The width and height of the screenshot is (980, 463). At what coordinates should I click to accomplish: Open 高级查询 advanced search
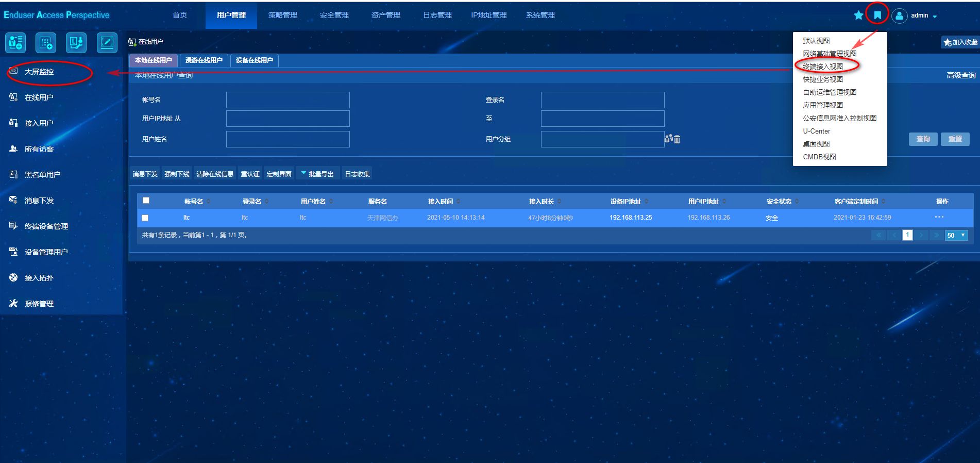(x=961, y=75)
